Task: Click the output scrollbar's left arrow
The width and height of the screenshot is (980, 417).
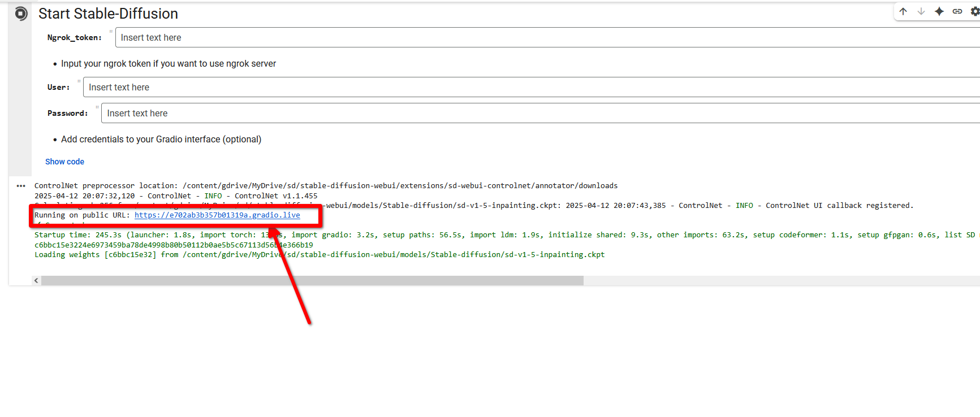Action: click(36, 281)
